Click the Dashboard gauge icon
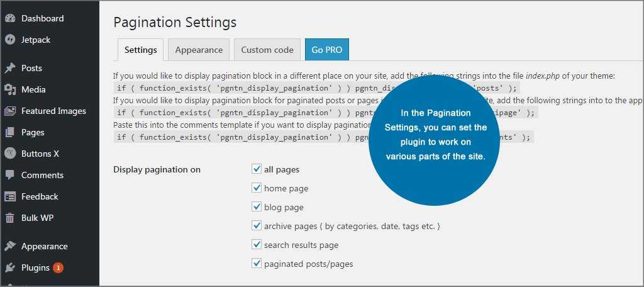Image resolution: width=644 pixels, height=287 pixels. [x=10, y=18]
